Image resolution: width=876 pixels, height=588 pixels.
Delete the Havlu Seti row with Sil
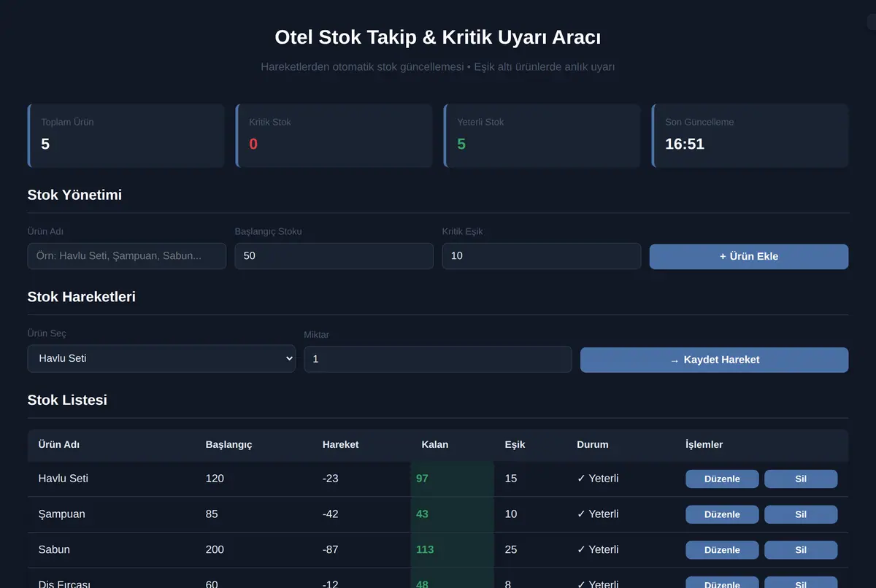click(801, 479)
